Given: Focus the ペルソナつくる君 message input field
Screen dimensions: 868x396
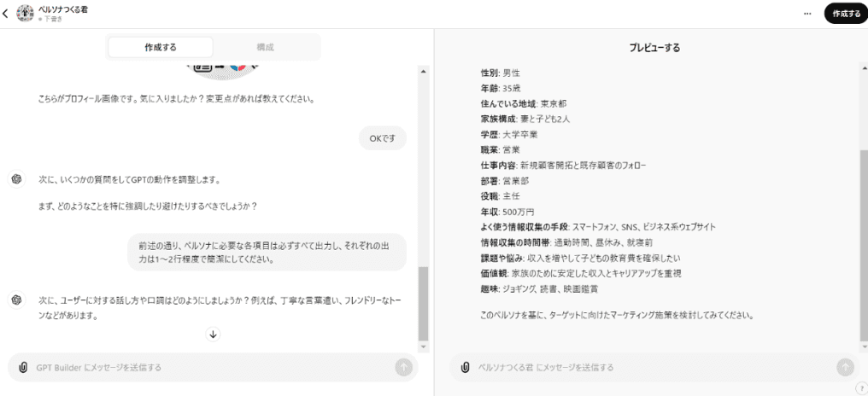Looking at the screenshot, I should (x=655, y=367).
